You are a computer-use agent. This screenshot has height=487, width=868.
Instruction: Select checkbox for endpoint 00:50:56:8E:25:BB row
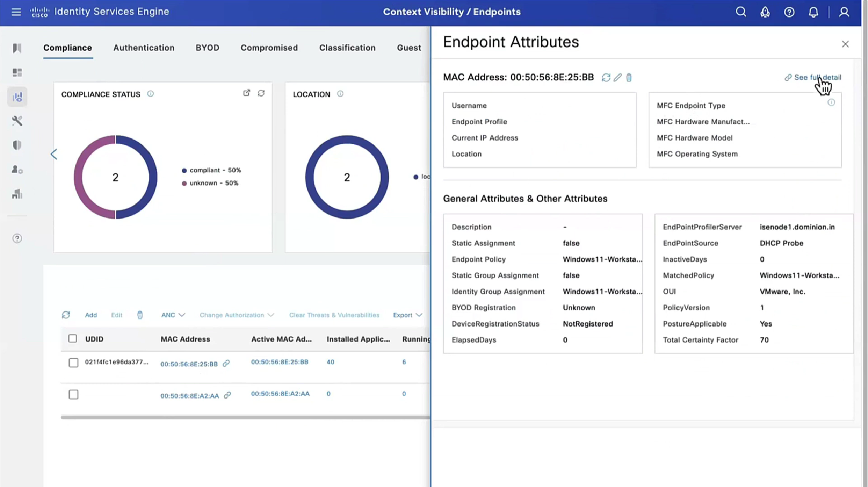pos(73,363)
